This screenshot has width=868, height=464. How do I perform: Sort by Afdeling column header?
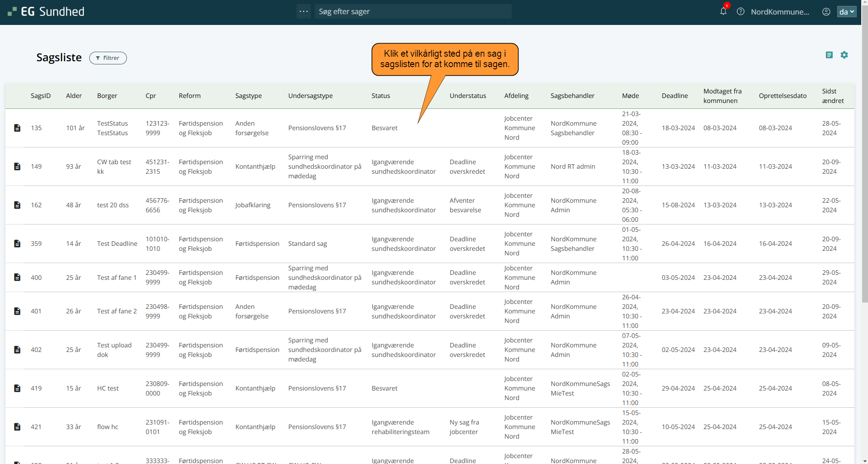[x=516, y=96]
